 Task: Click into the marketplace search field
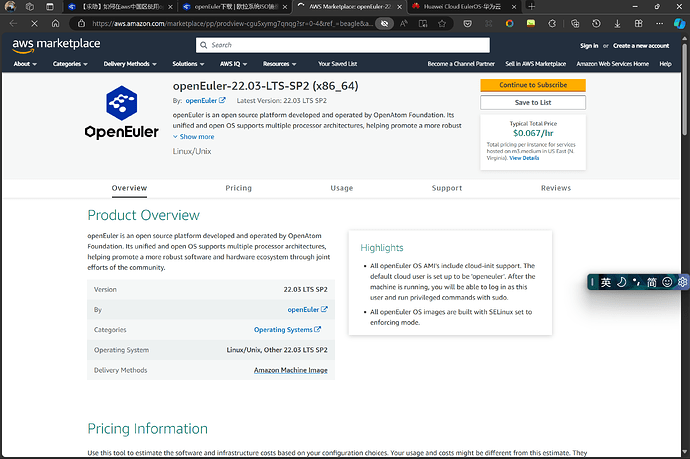(x=345, y=45)
